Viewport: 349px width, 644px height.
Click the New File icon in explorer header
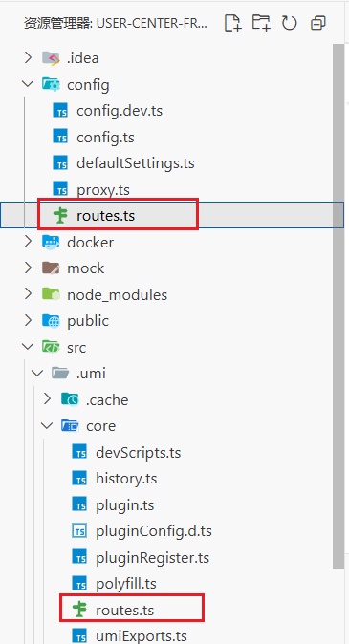pos(232,23)
